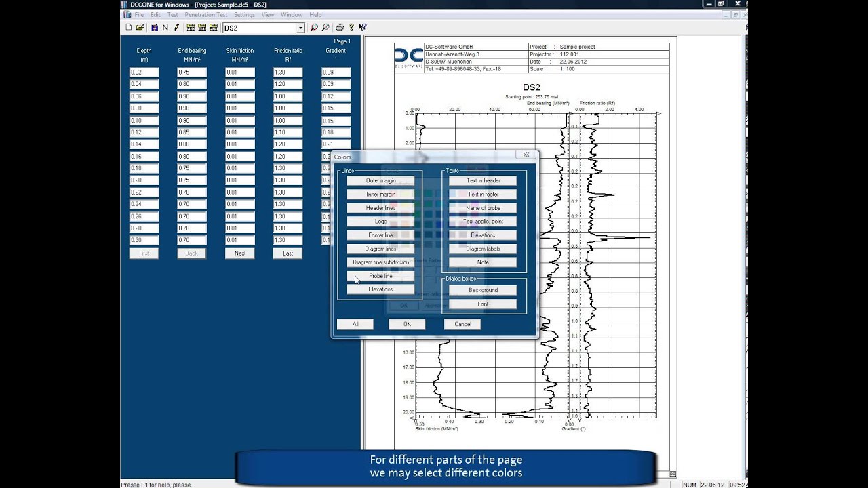The height and width of the screenshot is (488, 868).
Task: Open the Window menu
Action: 292,15
